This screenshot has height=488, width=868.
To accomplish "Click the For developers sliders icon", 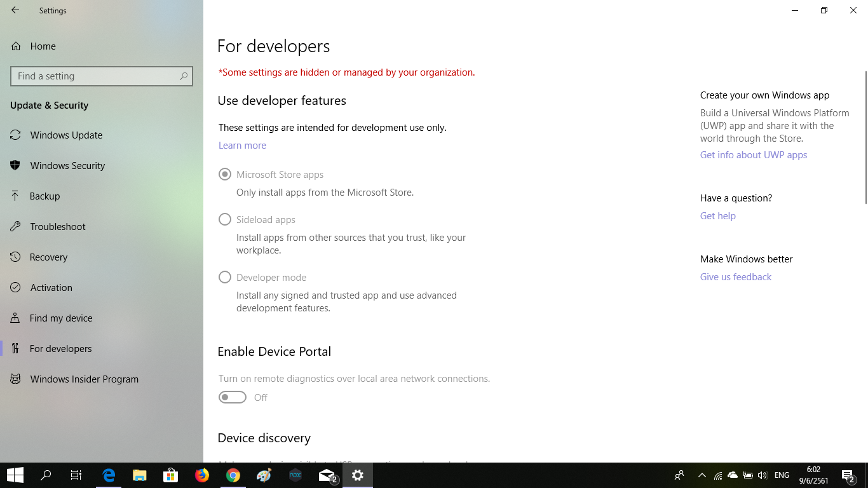I will (16, 349).
